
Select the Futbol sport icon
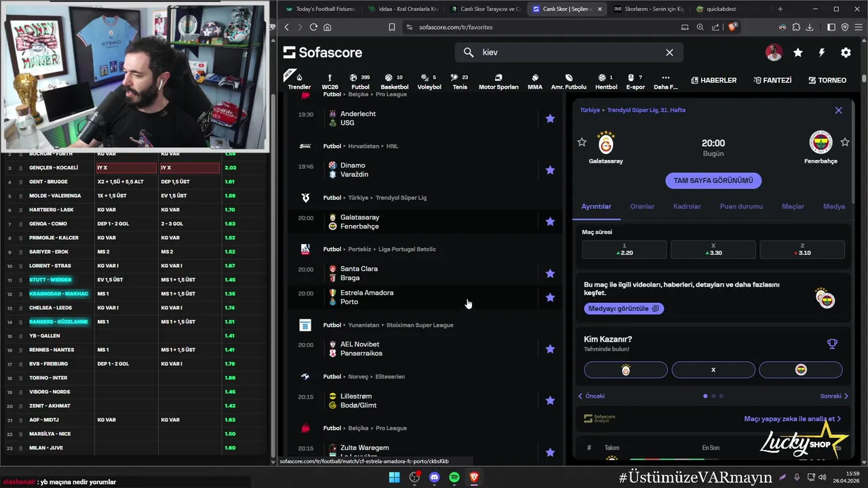[360, 81]
